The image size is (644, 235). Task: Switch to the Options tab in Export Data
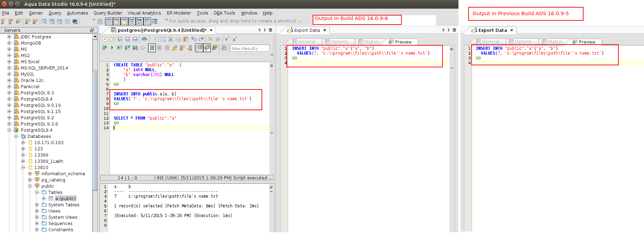(336, 42)
